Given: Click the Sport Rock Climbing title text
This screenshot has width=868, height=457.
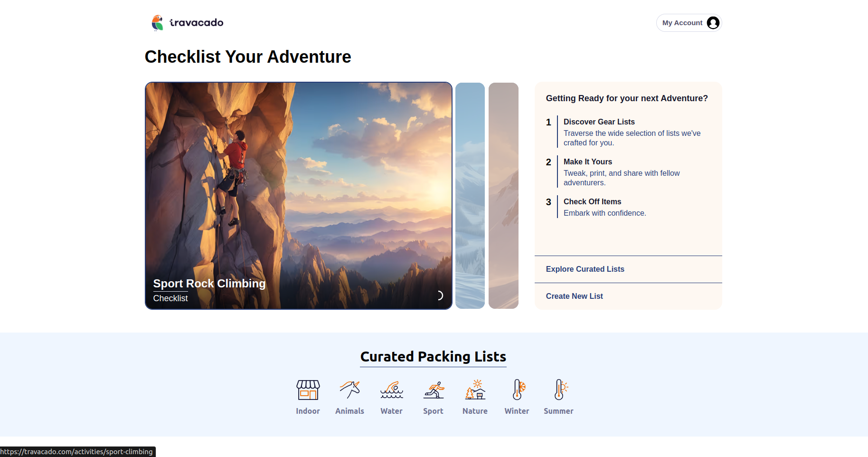Looking at the screenshot, I should [x=209, y=284].
